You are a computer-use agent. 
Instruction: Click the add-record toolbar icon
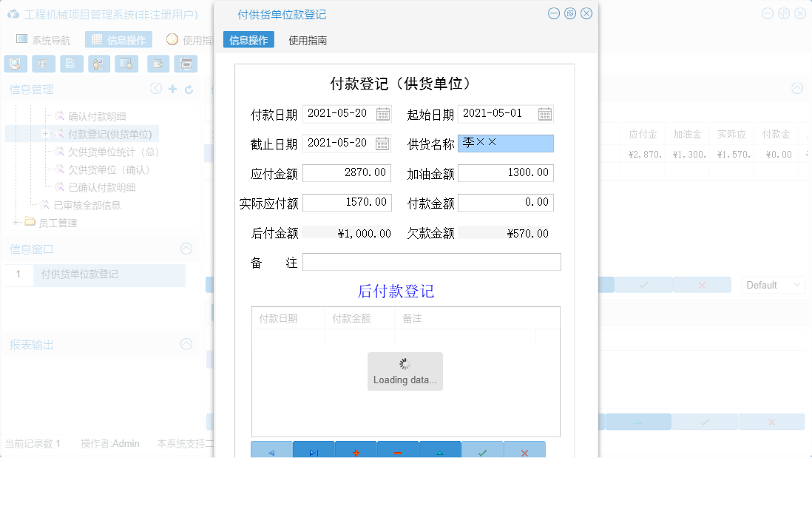[x=158, y=64]
